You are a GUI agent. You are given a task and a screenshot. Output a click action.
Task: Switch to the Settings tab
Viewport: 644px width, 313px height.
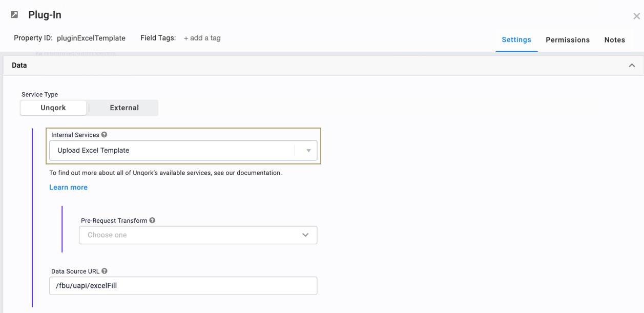[516, 40]
